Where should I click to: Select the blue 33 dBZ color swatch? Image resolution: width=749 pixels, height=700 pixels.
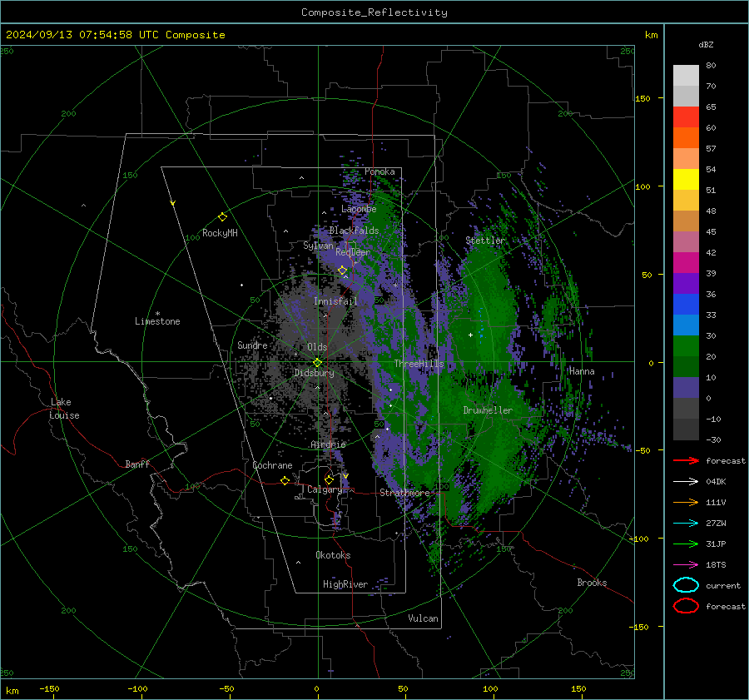coord(686,304)
